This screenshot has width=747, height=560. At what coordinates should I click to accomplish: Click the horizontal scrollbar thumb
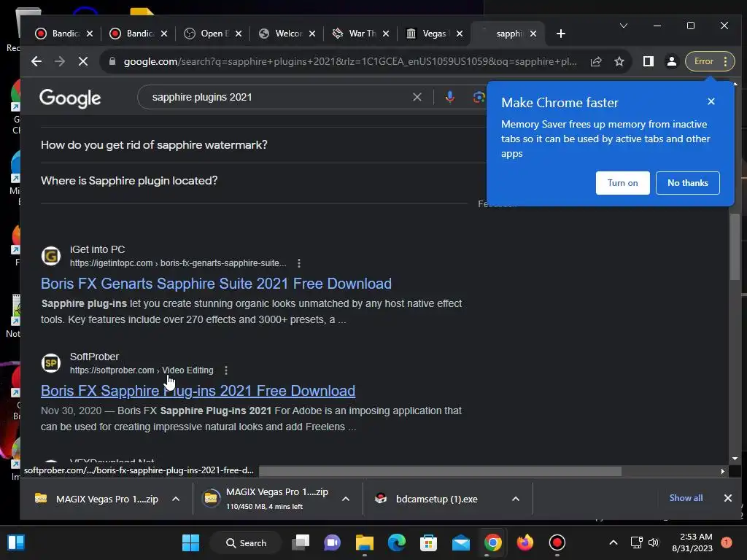pos(440,471)
